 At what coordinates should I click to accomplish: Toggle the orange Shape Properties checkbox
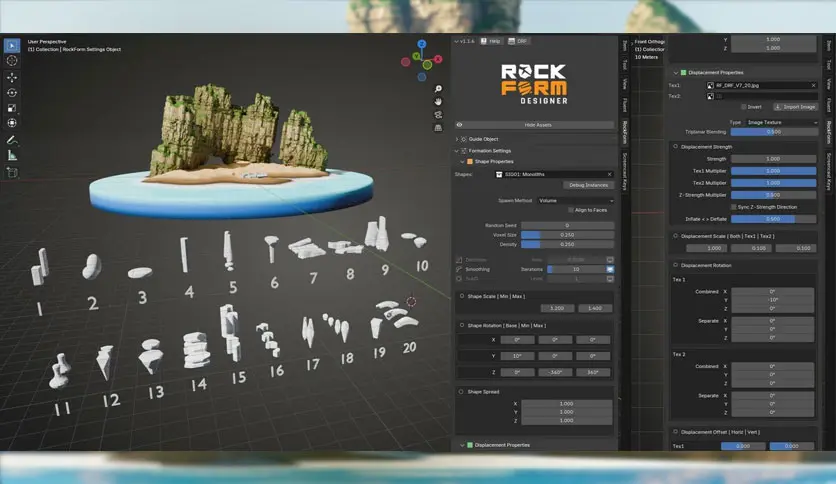470,162
